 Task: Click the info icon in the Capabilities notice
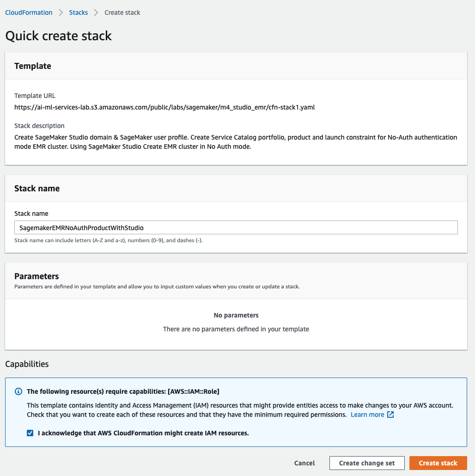[x=18, y=391]
